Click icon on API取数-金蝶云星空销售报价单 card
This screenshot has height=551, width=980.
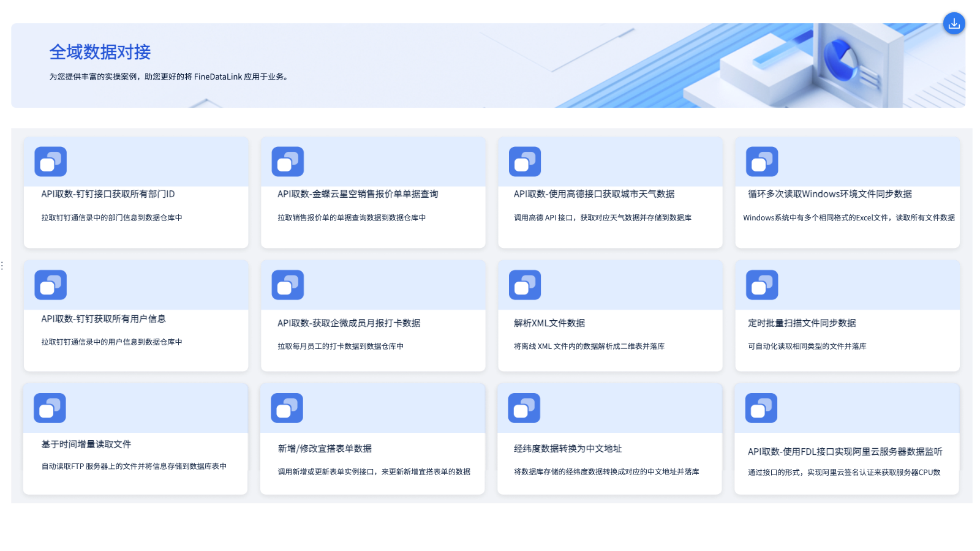click(288, 162)
